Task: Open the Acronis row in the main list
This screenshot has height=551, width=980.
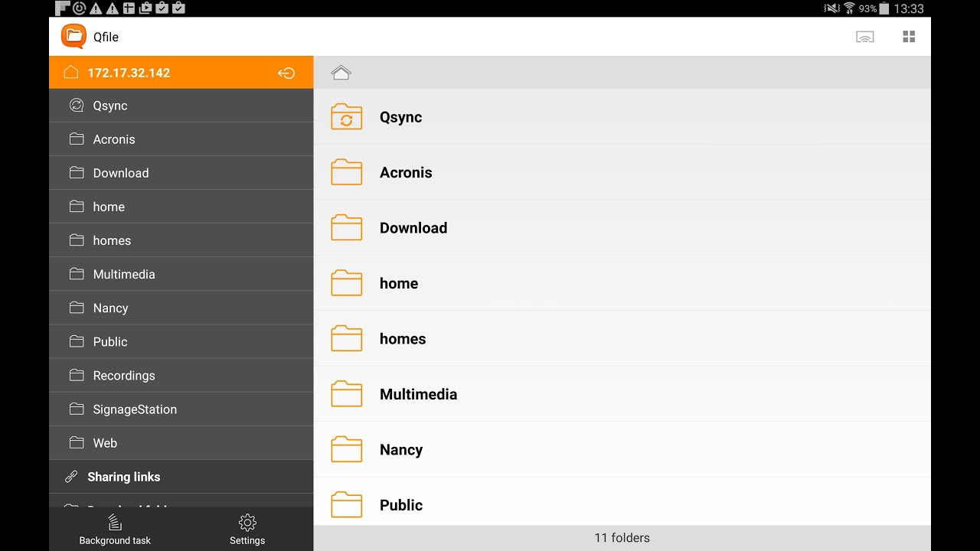Action: [622, 172]
